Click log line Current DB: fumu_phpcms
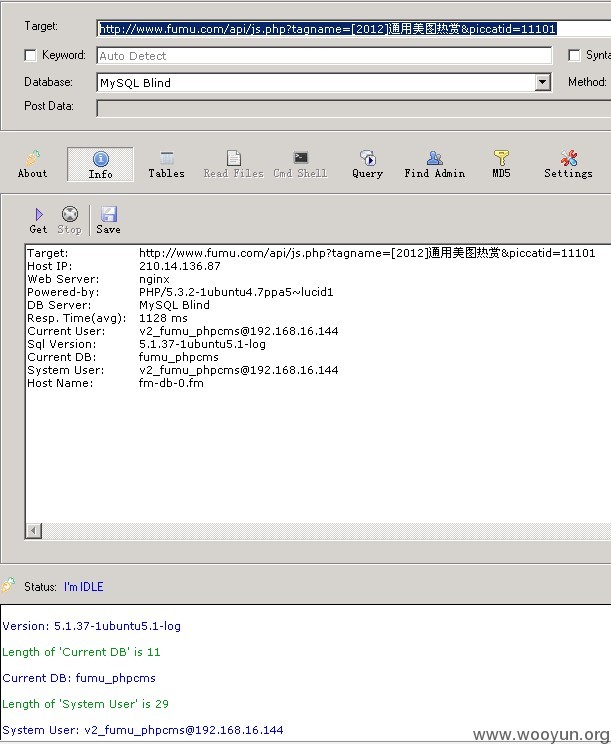This screenshot has width=611, height=744. pyautogui.click(x=79, y=678)
